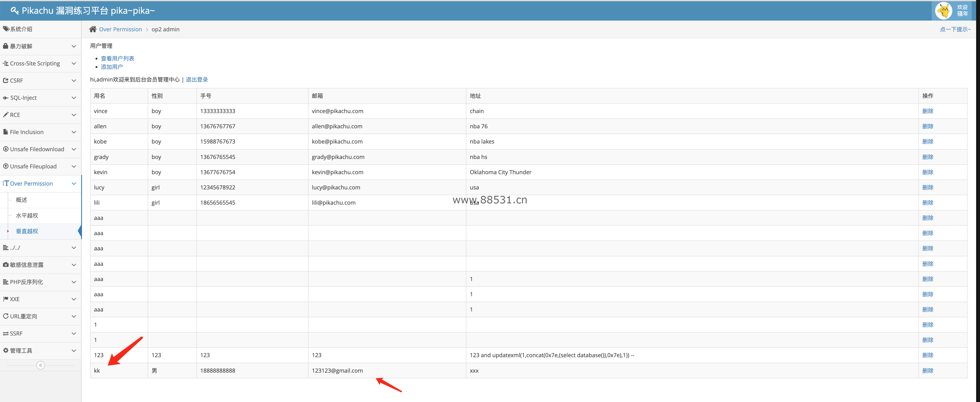Expand the 管理工具 menu chevron
980x402 pixels.
(74, 351)
